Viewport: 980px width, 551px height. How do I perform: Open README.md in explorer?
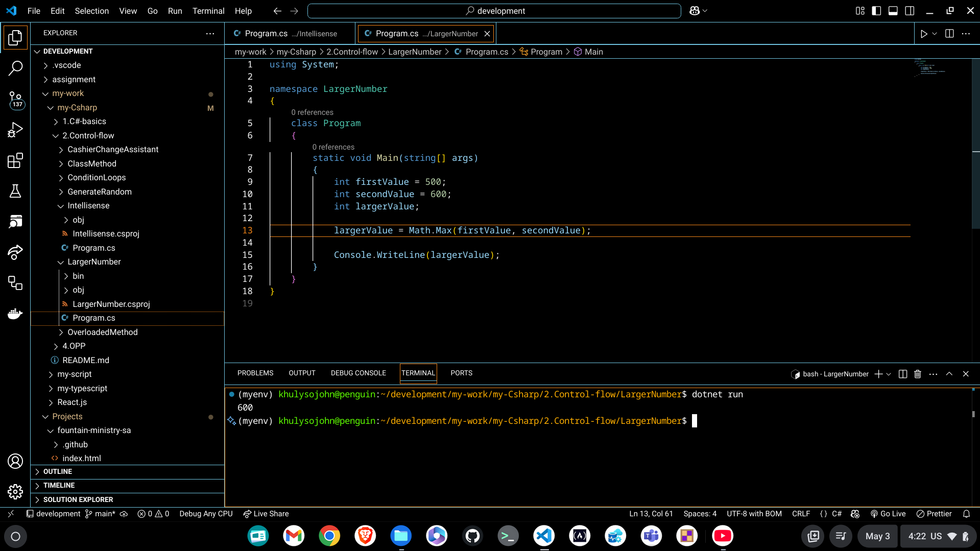[x=128, y=361]
